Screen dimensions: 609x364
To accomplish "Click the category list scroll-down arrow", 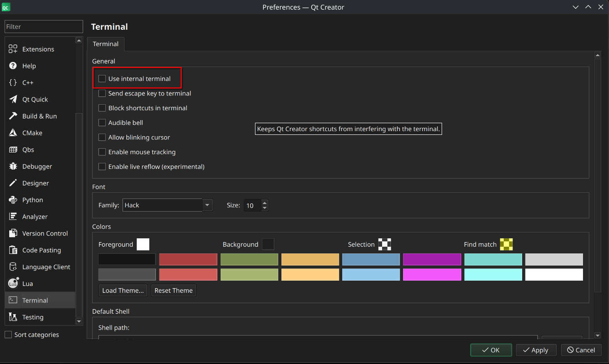I will click(79, 322).
